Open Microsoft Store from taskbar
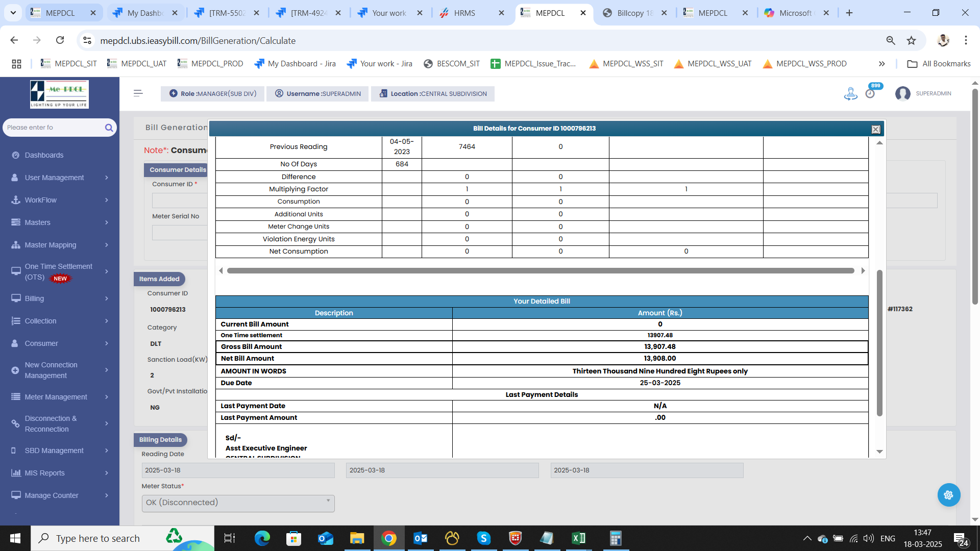The image size is (980, 551). click(x=293, y=538)
